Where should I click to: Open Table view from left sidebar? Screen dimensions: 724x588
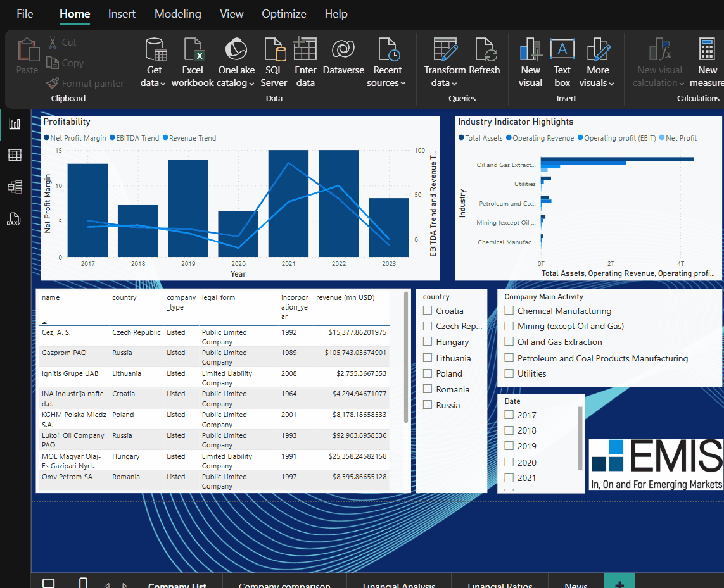[14, 155]
